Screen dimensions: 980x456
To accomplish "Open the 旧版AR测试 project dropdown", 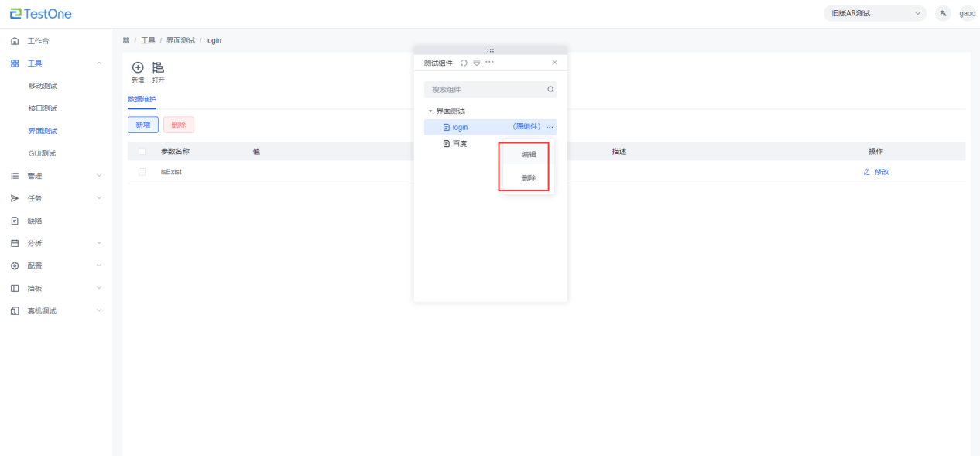I will (874, 13).
